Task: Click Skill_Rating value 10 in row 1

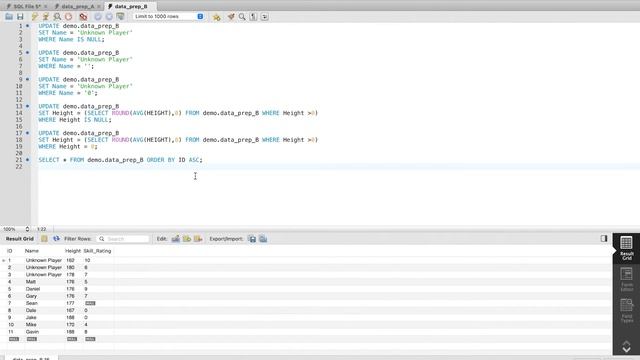Action: click(x=87, y=260)
